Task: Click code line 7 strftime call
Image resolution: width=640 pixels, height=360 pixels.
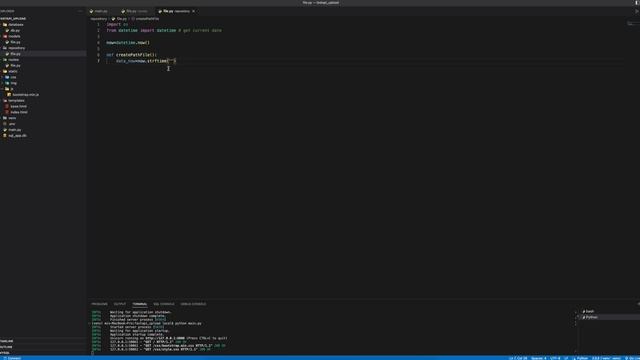Action: tap(146, 61)
